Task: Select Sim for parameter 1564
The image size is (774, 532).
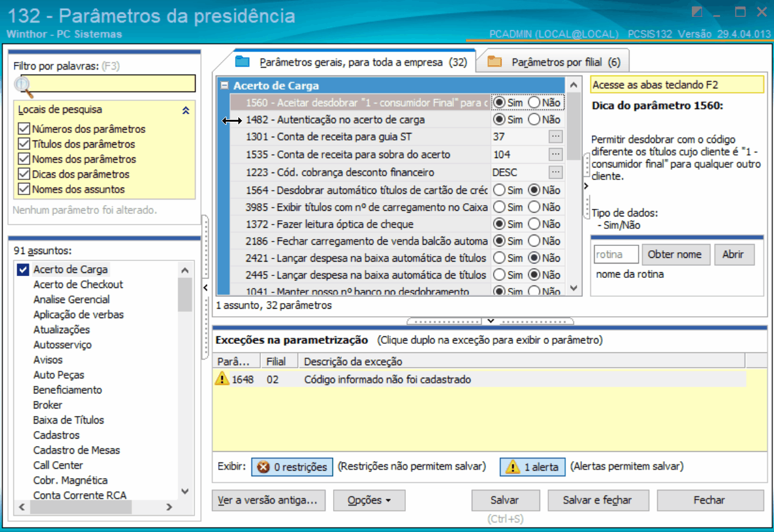Action: 499,190
